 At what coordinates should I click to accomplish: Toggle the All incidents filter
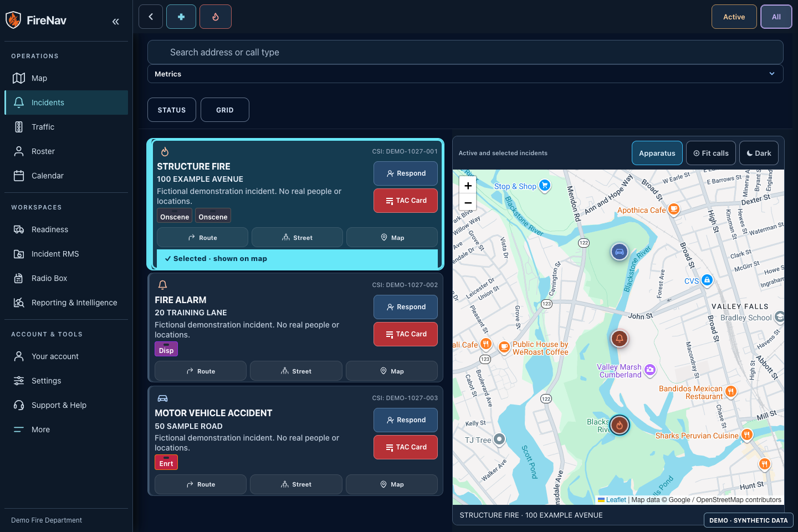(776, 17)
